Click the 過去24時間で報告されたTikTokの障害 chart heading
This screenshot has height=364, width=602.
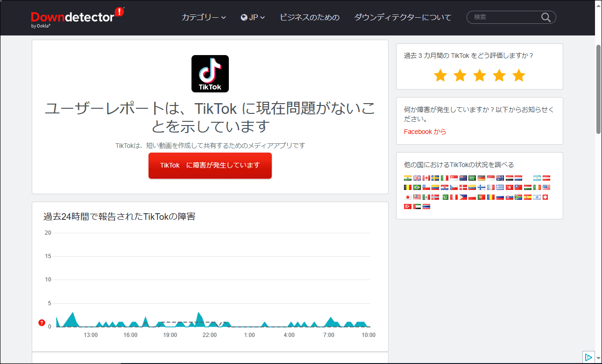119,217
